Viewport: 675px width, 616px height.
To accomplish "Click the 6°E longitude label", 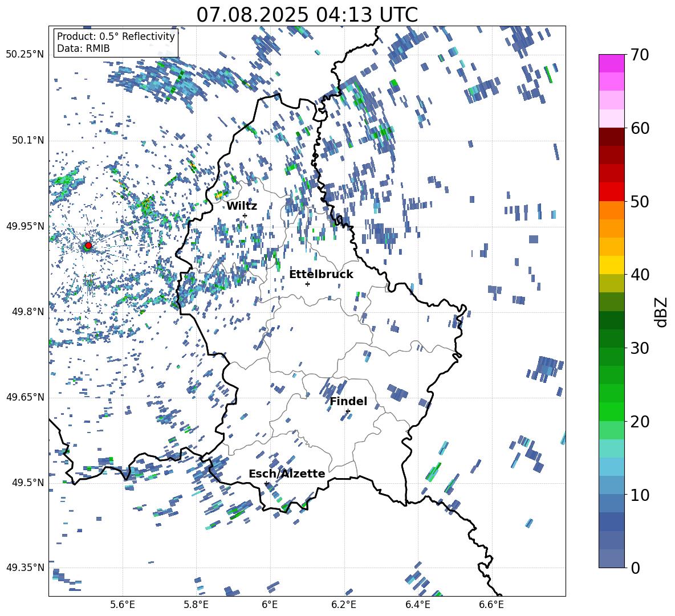I will pyautogui.click(x=270, y=605).
